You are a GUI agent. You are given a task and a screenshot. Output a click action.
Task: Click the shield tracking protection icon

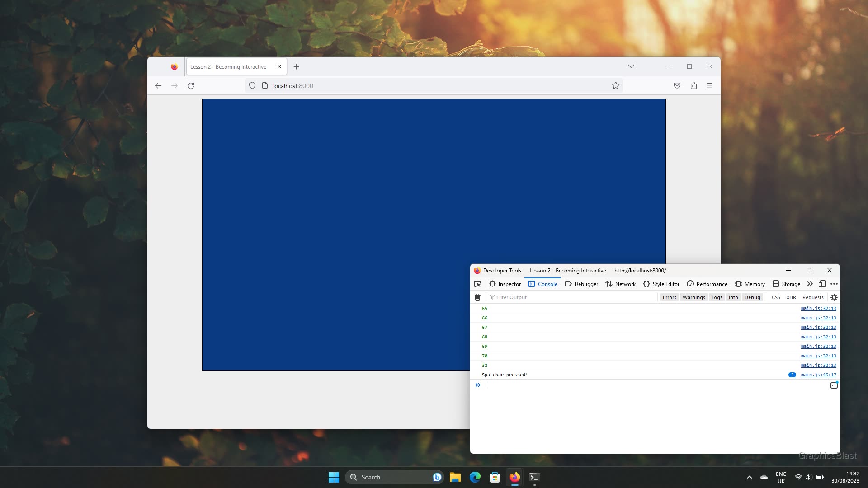pos(252,86)
